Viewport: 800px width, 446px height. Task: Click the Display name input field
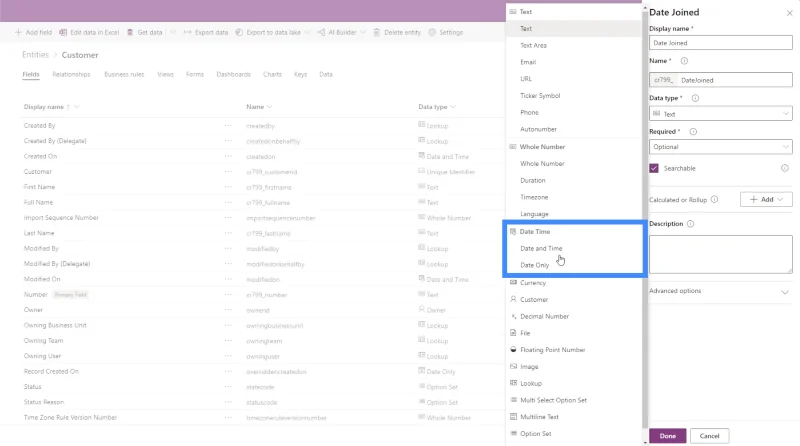pos(720,43)
